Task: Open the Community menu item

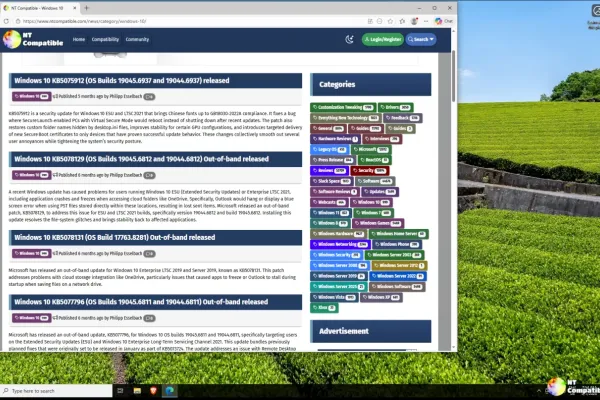Action: pos(137,39)
